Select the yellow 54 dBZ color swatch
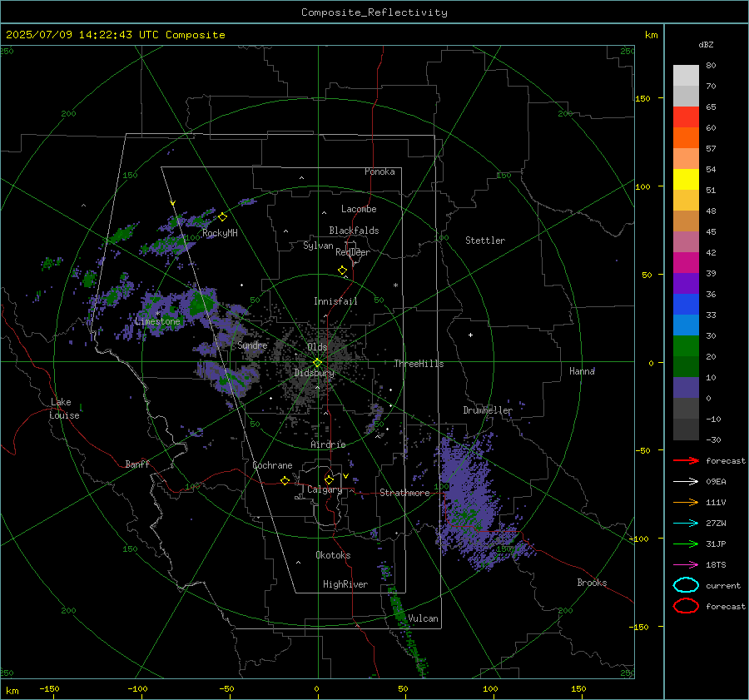This screenshot has height=700, width=749. pyautogui.click(x=686, y=179)
